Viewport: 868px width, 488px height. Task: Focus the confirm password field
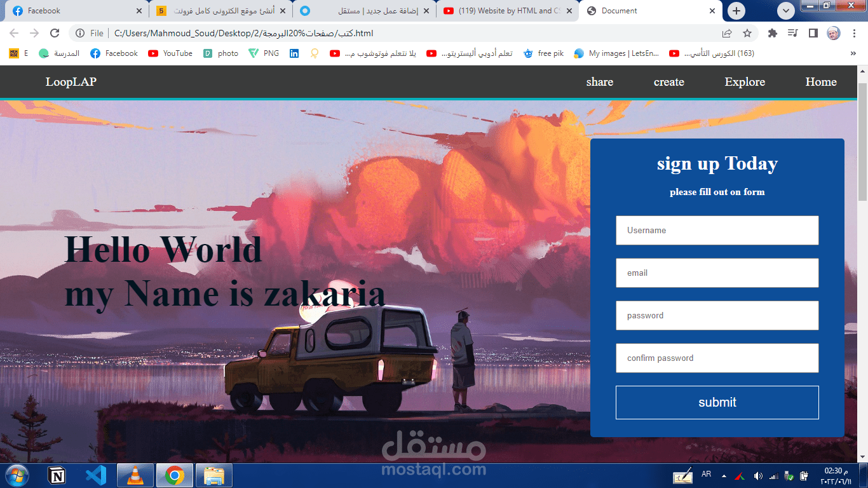click(717, 358)
